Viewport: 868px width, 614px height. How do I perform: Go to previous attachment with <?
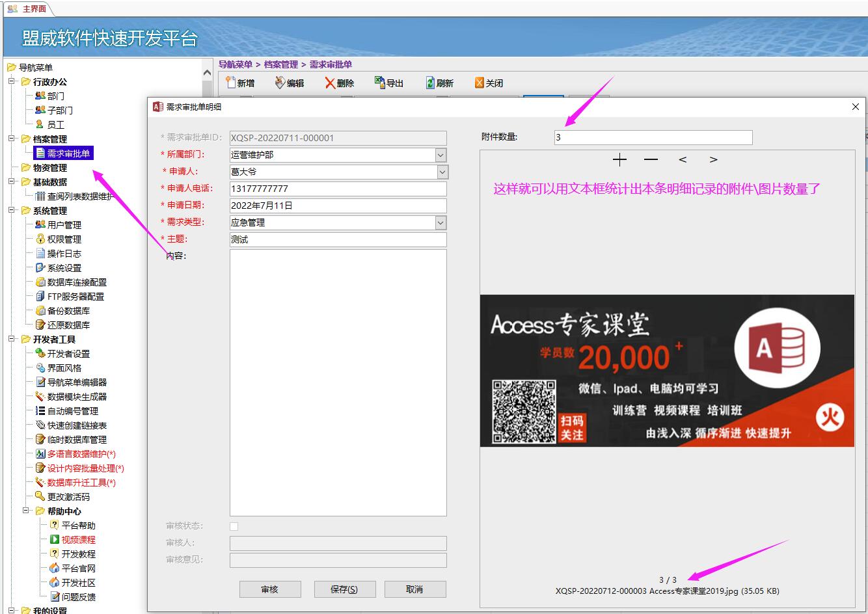[683, 159]
